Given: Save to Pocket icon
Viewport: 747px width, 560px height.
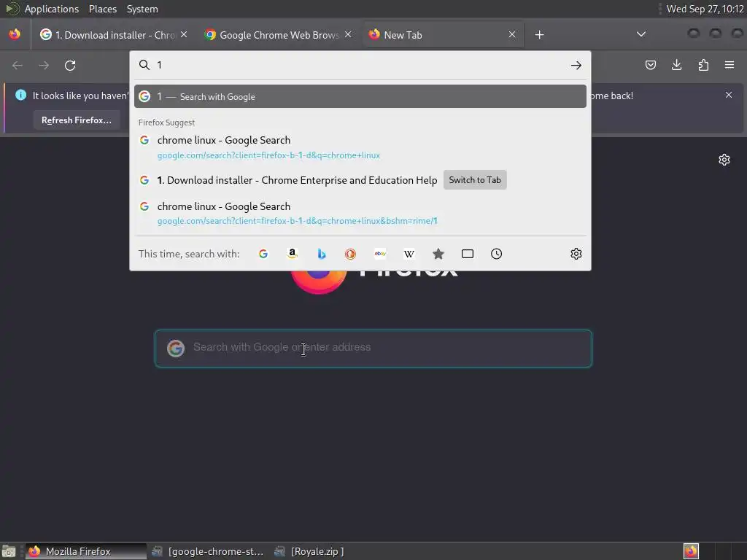Looking at the screenshot, I should tap(650, 65).
